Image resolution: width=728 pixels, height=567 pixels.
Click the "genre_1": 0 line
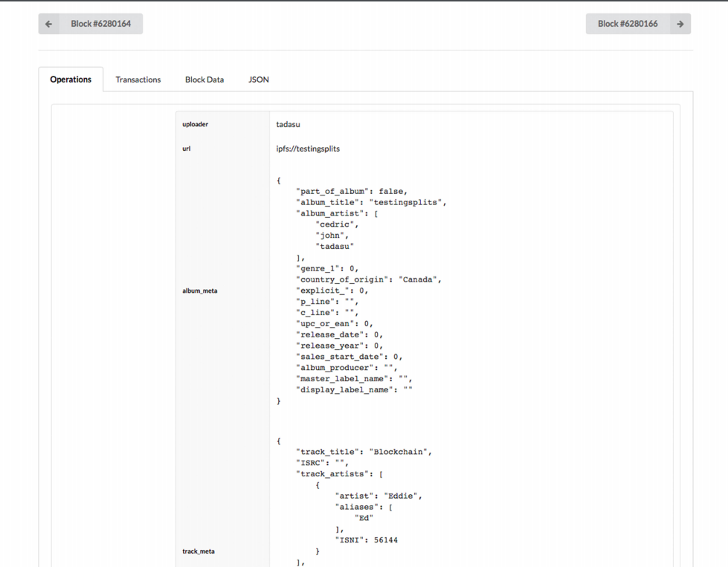327,269
